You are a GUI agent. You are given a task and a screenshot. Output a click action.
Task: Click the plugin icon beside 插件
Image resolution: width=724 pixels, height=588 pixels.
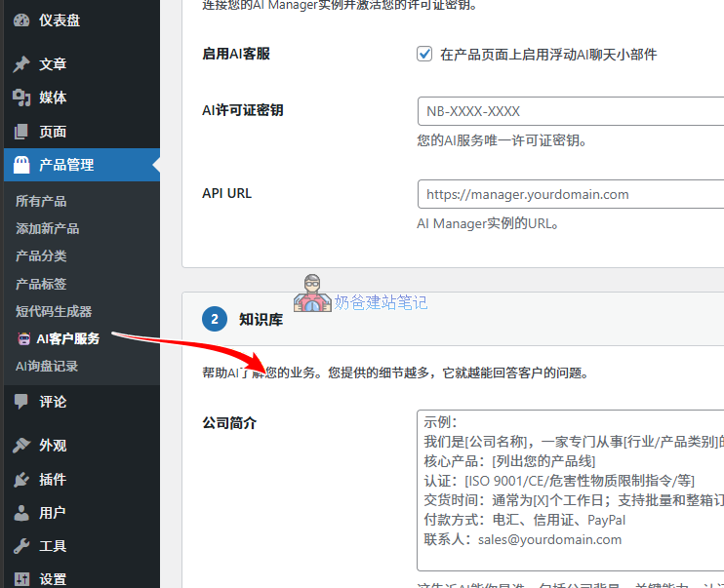21,480
